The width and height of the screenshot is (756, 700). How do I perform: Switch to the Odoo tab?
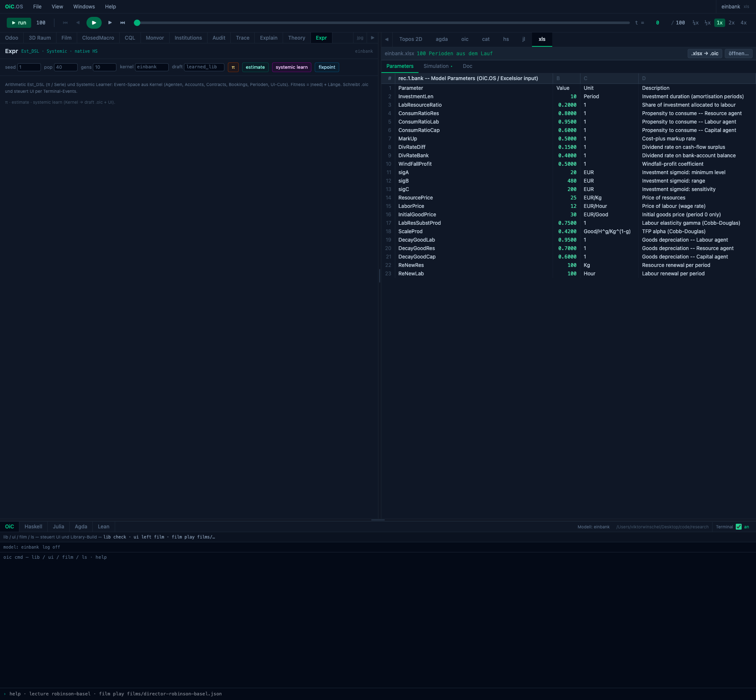click(x=12, y=38)
